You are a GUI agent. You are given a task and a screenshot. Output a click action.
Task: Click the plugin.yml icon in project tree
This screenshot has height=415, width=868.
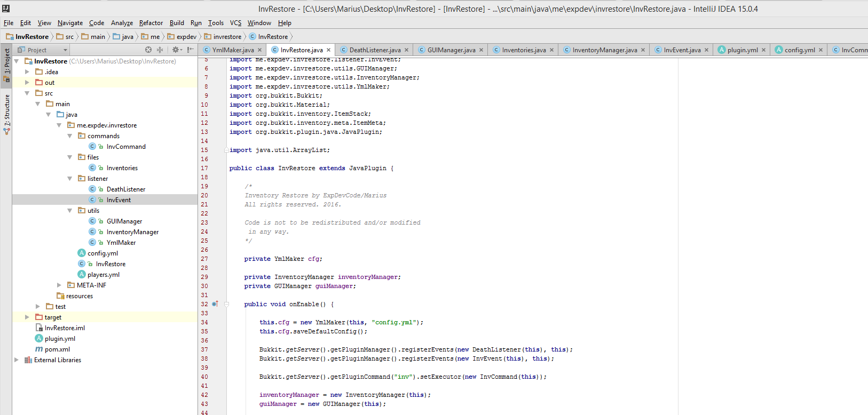tap(39, 338)
